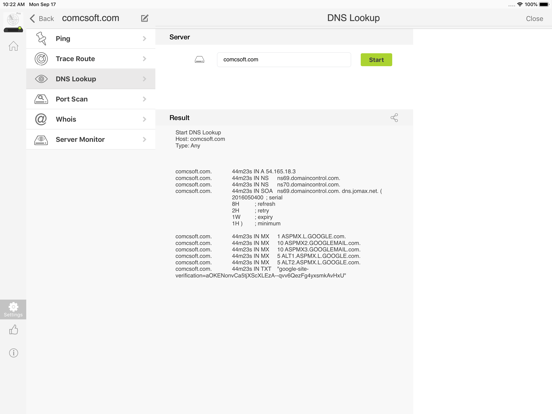Image resolution: width=552 pixels, height=414 pixels.
Task: Click the Whois at-sign icon
Action: point(41,119)
